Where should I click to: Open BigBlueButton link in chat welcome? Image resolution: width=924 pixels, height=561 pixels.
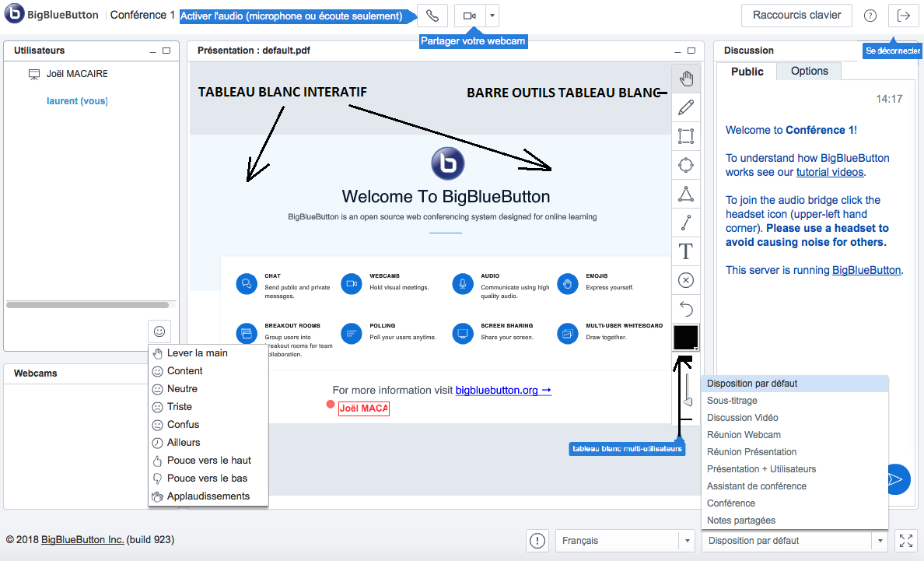[866, 270]
